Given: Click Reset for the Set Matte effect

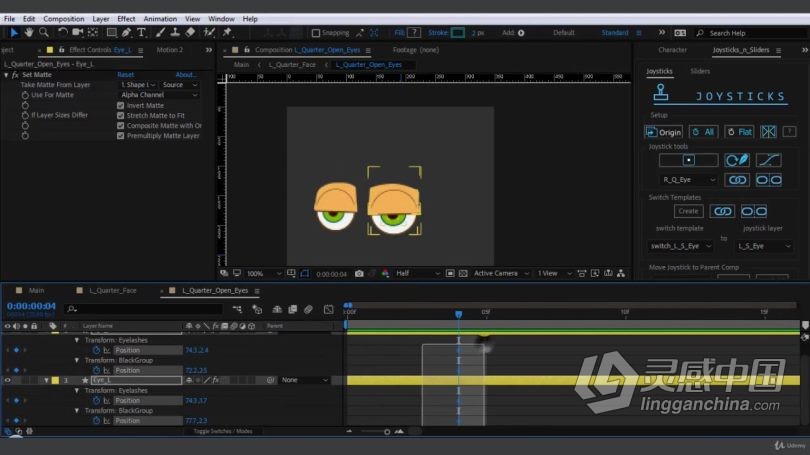Looking at the screenshot, I should [x=126, y=75].
